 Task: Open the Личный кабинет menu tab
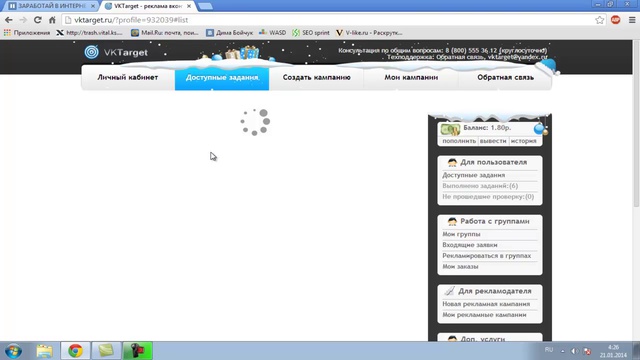click(128, 77)
